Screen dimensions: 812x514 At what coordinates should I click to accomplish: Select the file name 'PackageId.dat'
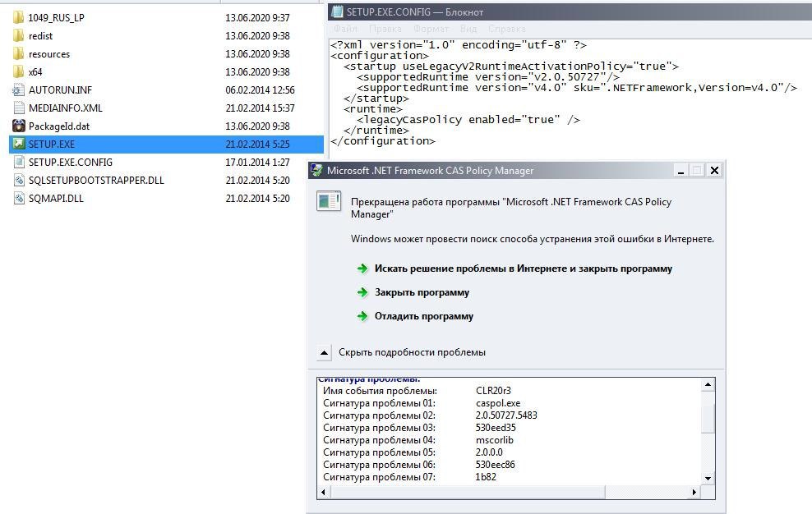click(x=59, y=126)
